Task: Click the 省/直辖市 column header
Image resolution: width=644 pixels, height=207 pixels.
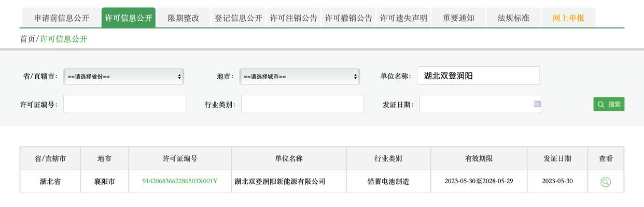Action: 50,158
